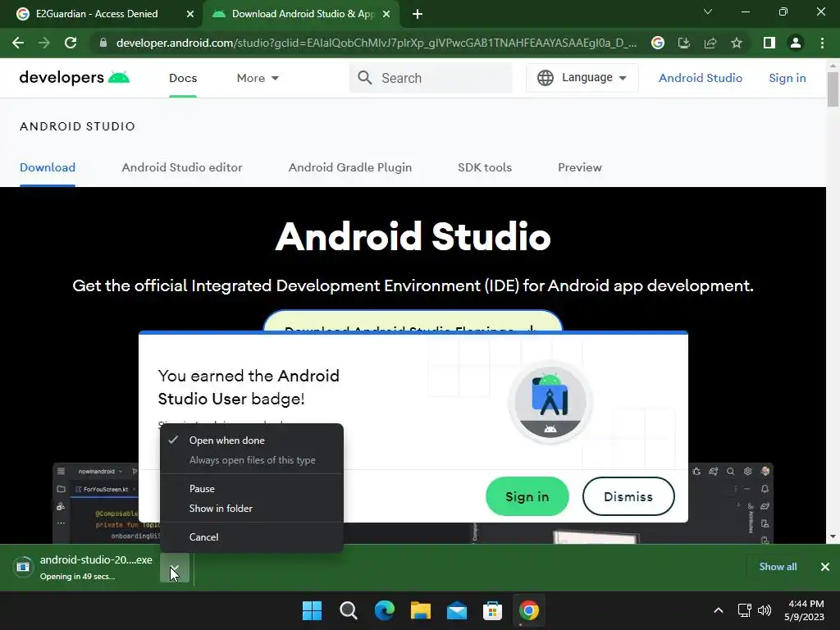View site security lock icon
Screen dimensions: 840x630
pos(103,43)
